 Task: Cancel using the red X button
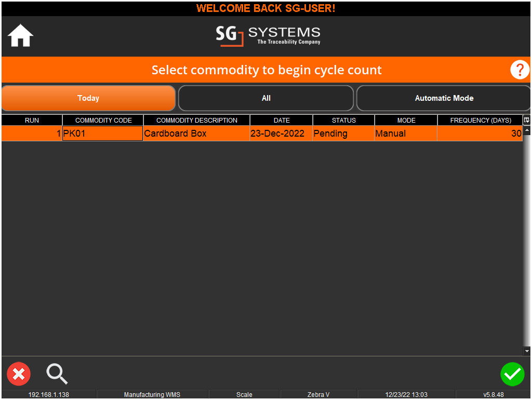[x=19, y=374]
